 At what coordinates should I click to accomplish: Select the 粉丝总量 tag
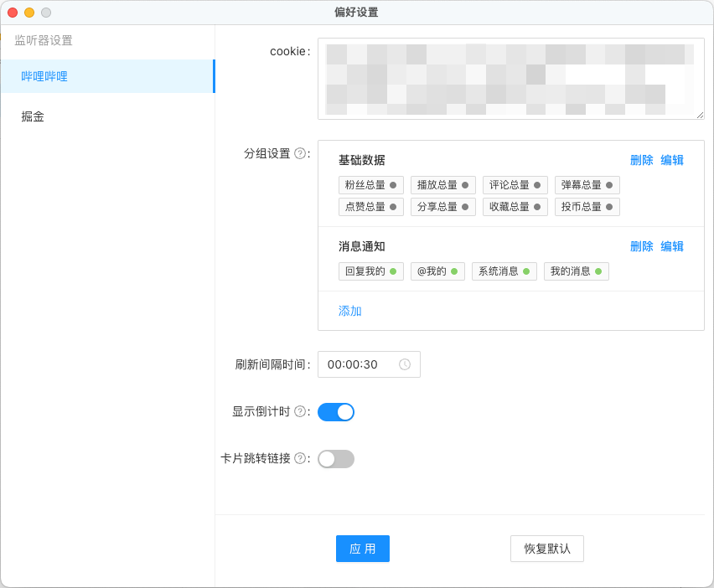370,185
